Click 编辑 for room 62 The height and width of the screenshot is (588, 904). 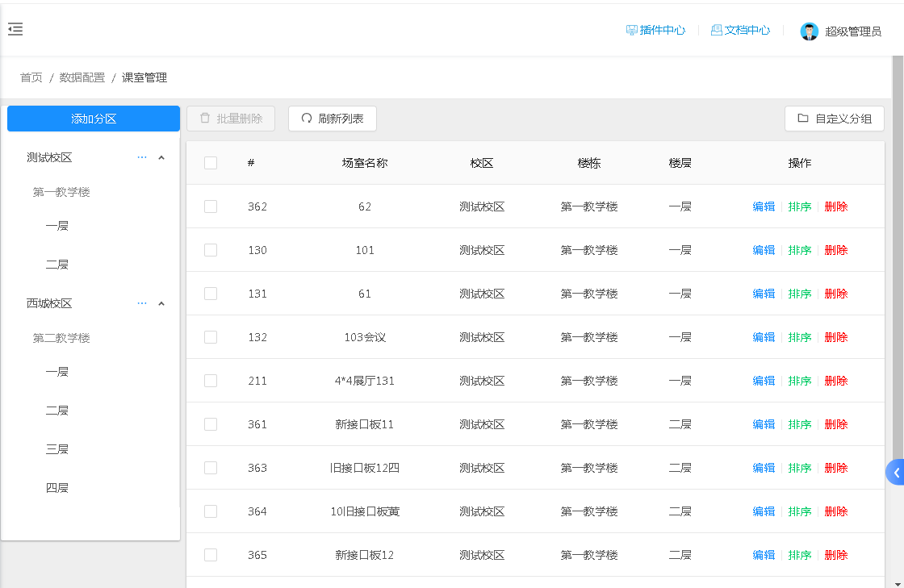pos(764,206)
